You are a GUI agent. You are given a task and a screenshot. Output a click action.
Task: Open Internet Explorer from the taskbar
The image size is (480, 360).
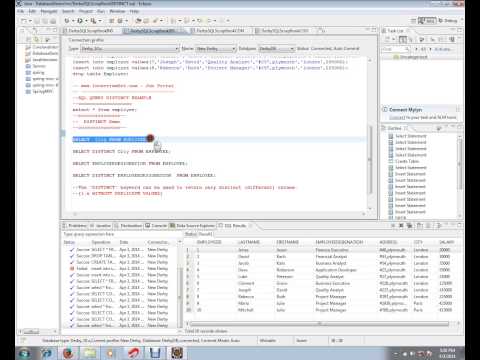(46, 353)
